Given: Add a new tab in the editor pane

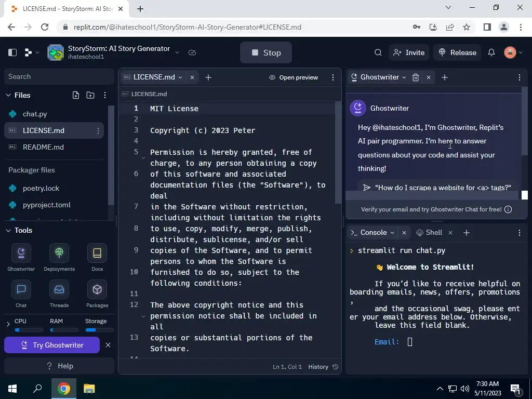Looking at the screenshot, I should [x=208, y=77].
